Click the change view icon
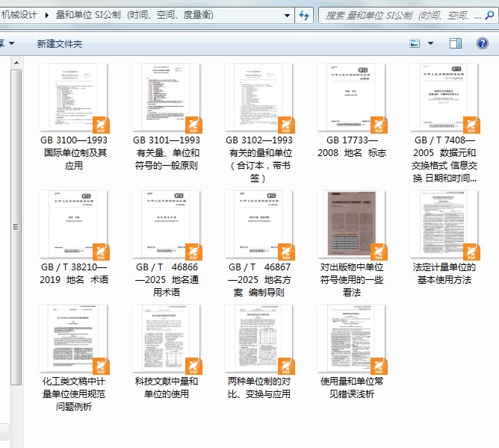Viewport: 499px width, 448px height. (415, 43)
